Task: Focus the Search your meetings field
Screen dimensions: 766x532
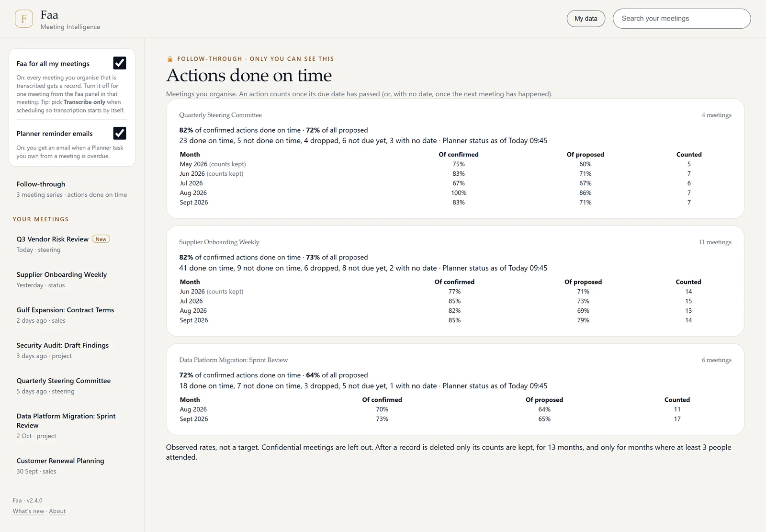Action: (x=682, y=19)
